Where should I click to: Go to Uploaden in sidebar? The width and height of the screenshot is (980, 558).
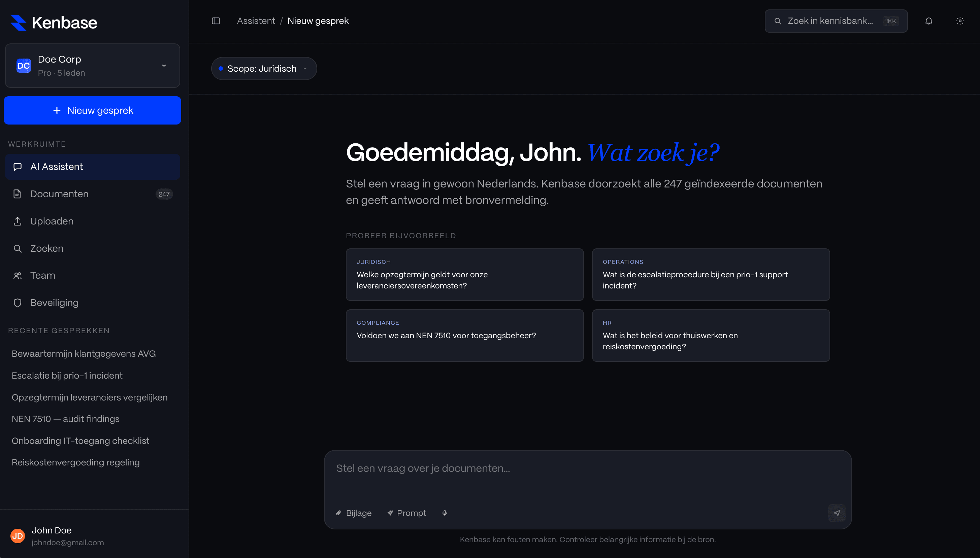point(52,221)
